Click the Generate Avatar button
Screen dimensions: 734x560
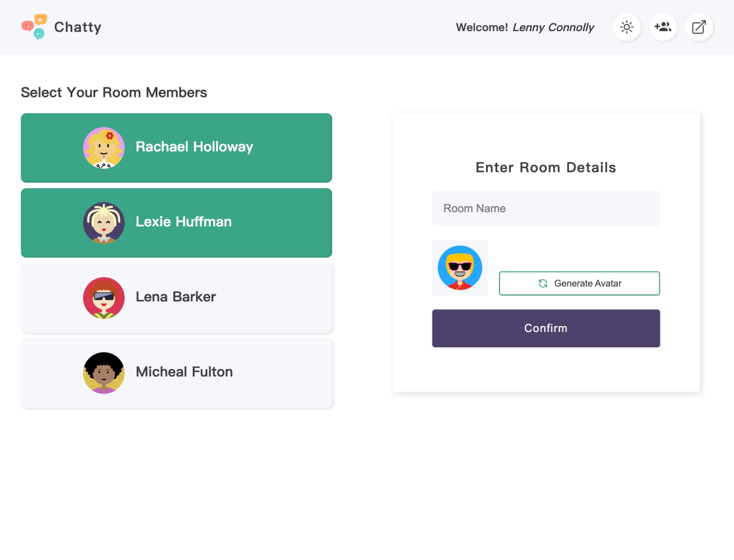point(579,283)
